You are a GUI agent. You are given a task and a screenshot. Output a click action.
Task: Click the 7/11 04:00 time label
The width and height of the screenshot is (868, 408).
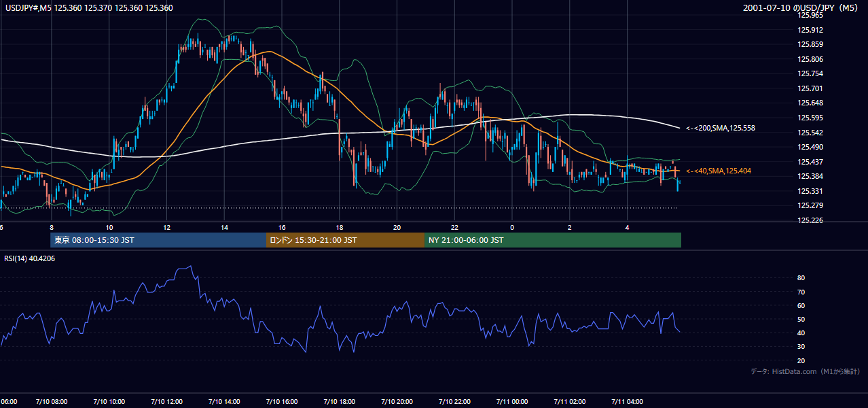click(628, 402)
